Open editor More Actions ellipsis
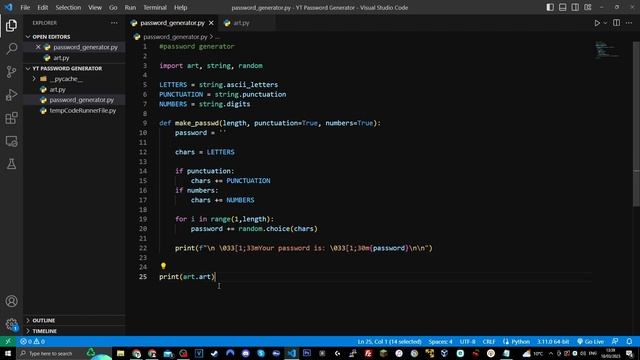 tap(629, 23)
